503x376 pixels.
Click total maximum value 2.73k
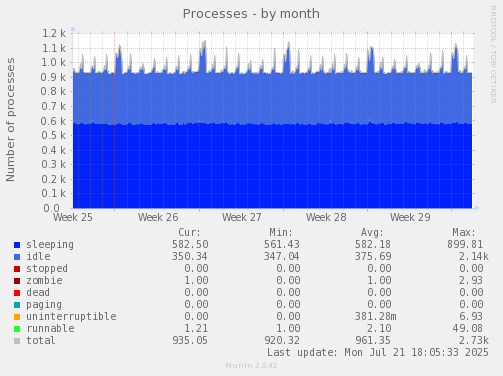474,340
